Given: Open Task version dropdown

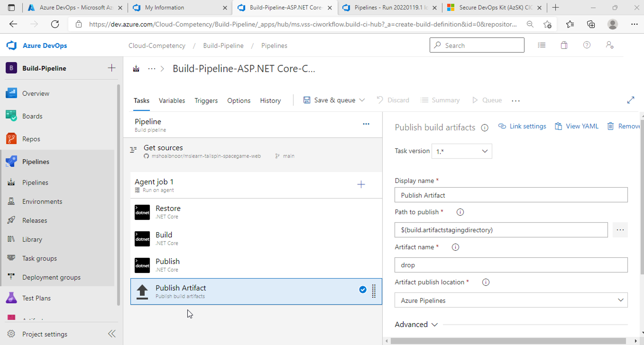Looking at the screenshot, I should [x=462, y=151].
